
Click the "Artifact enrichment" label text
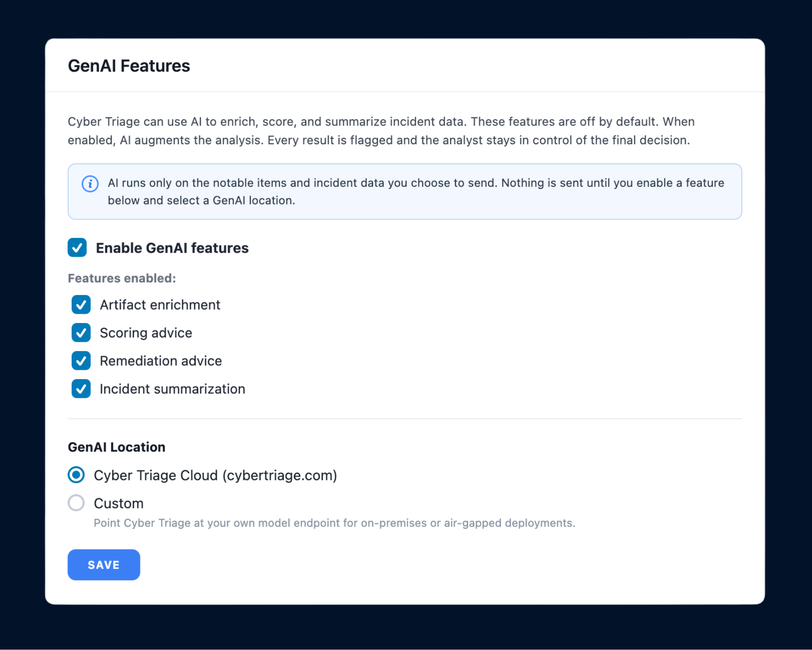tap(160, 305)
